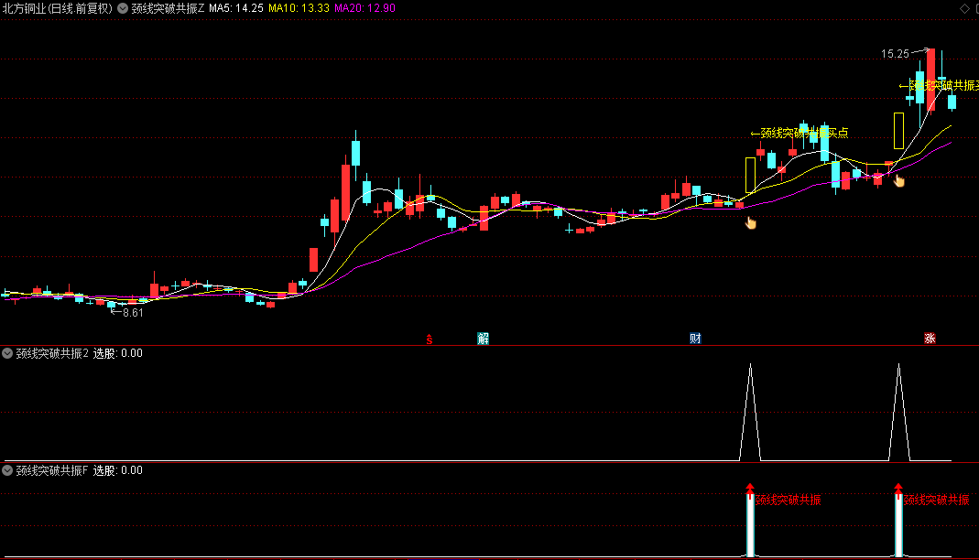Open the '解' info marker icon
The height and width of the screenshot is (560, 979).
tap(484, 339)
